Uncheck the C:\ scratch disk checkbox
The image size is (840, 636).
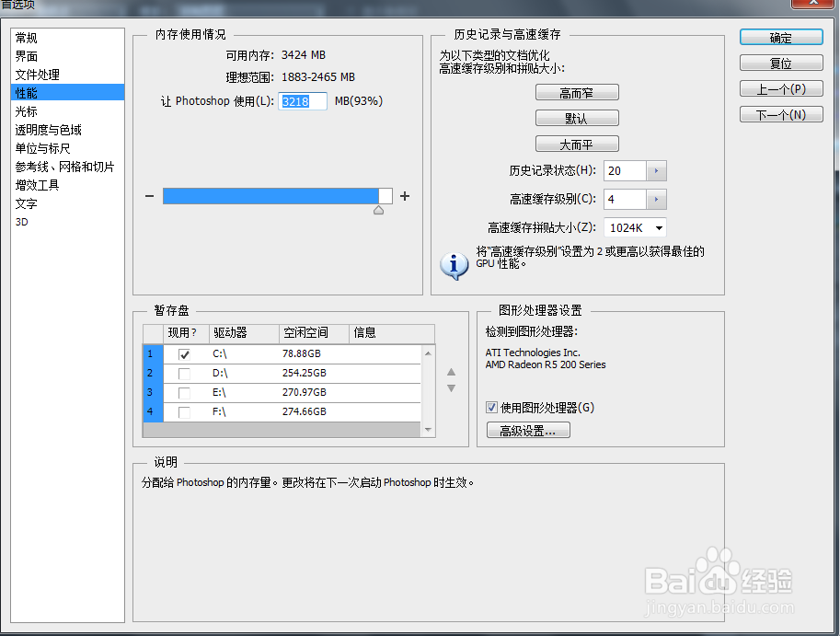tap(184, 354)
